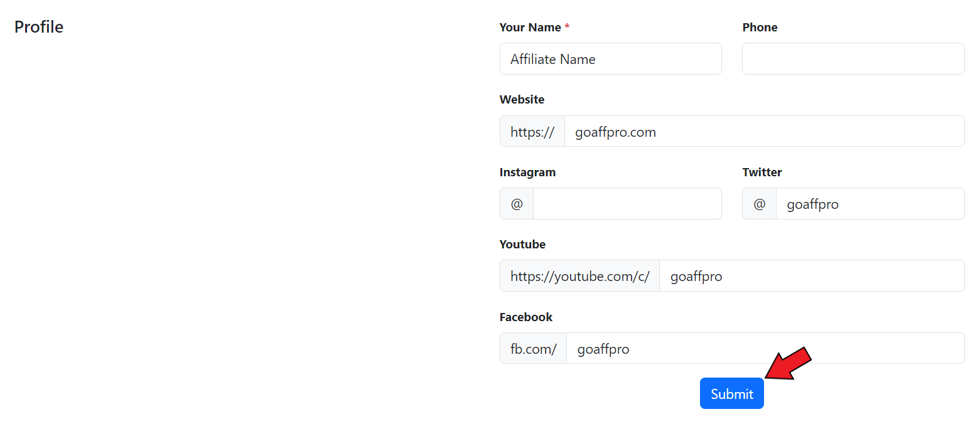Click the "Your Name" field label
Viewport: 980px width, 424px height.
tap(530, 28)
